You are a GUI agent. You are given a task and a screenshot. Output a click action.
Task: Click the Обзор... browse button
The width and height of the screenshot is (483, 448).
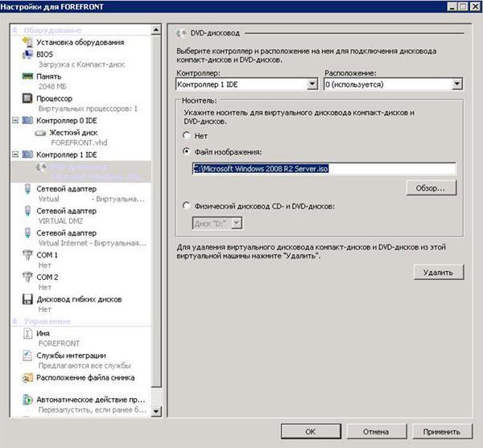(x=431, y=187)
